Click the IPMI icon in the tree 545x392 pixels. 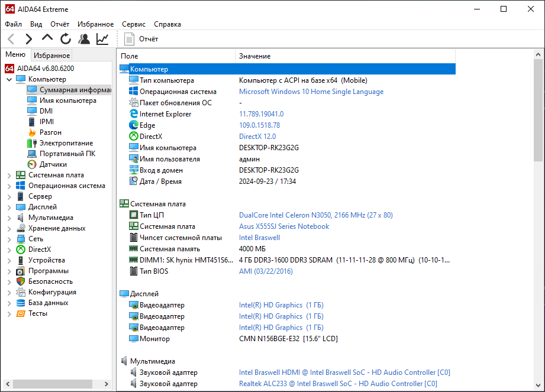pyautogui.click(x=32, y=122)
